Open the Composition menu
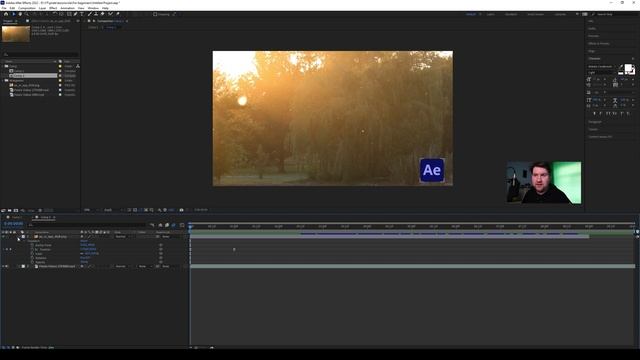The image size is (640, 360). pyautogui.click(x=27, y=8)
